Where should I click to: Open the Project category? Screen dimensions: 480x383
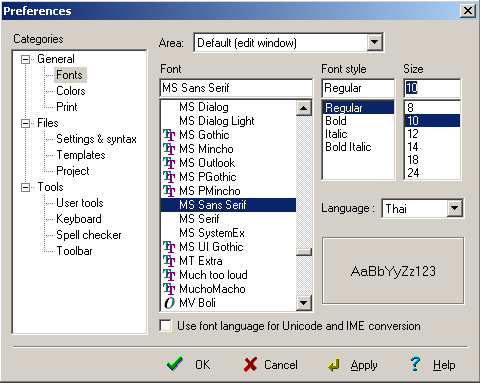point(73,171)
